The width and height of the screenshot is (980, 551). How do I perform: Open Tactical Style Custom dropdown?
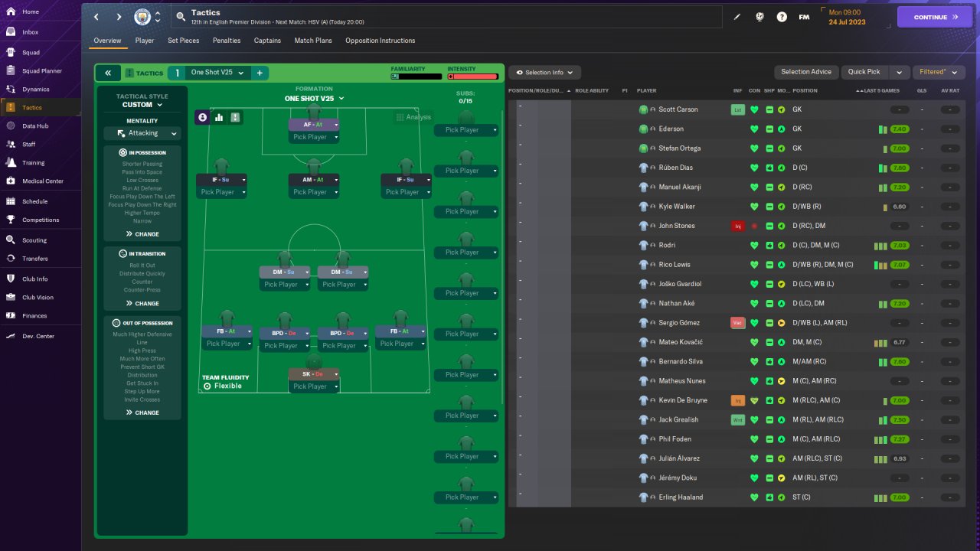point(142,104)
